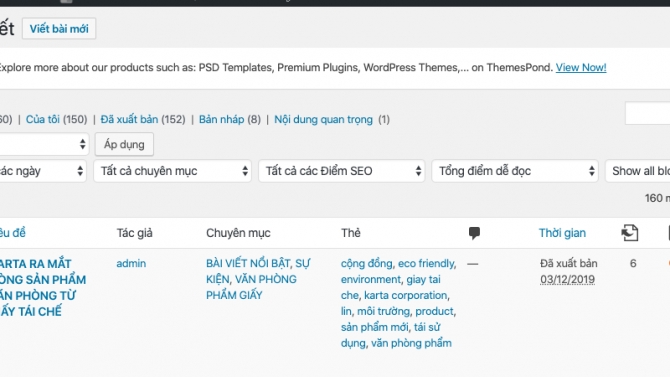Click the 'Đã xuất bản' status text in row
Image resolution: width=670 pixels, height=377 pixels.
[568, 263]
